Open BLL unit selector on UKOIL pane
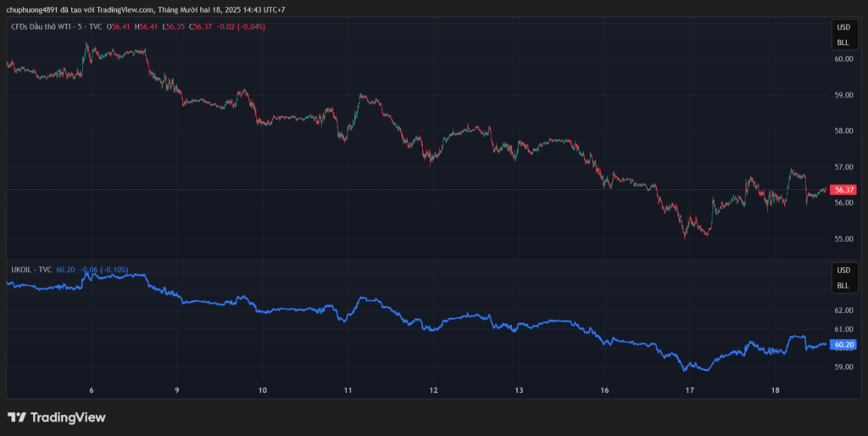Screen dimensions: 868x436 pos(843,286)
